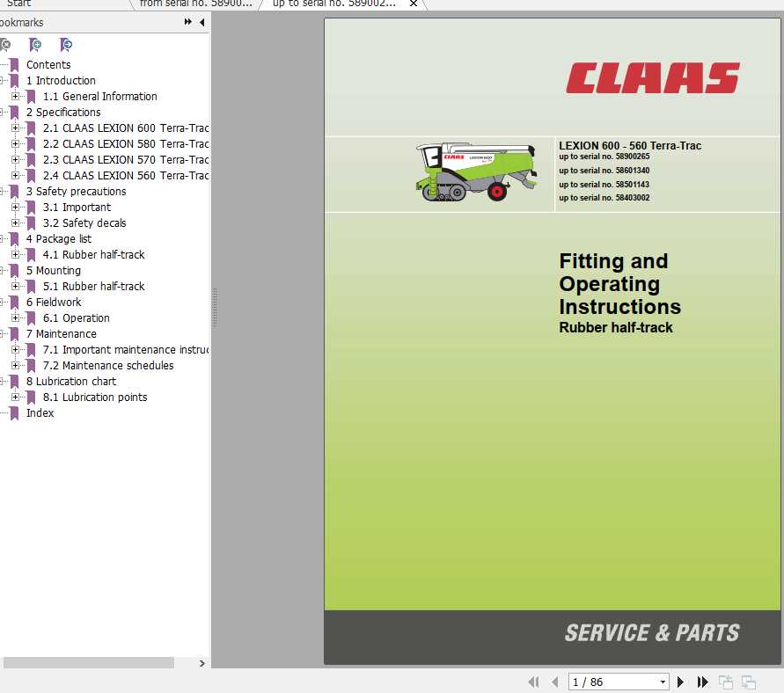The height and width of the screenshot is (693, 784).
Task: Select bookmark 3.2 Safety decals
Action: pos(84,222)
